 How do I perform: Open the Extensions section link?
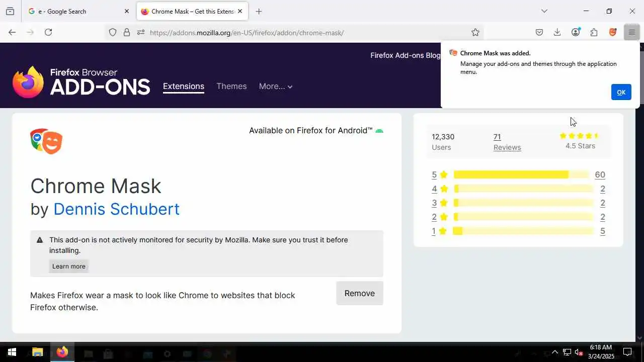(x=184, y=86)
